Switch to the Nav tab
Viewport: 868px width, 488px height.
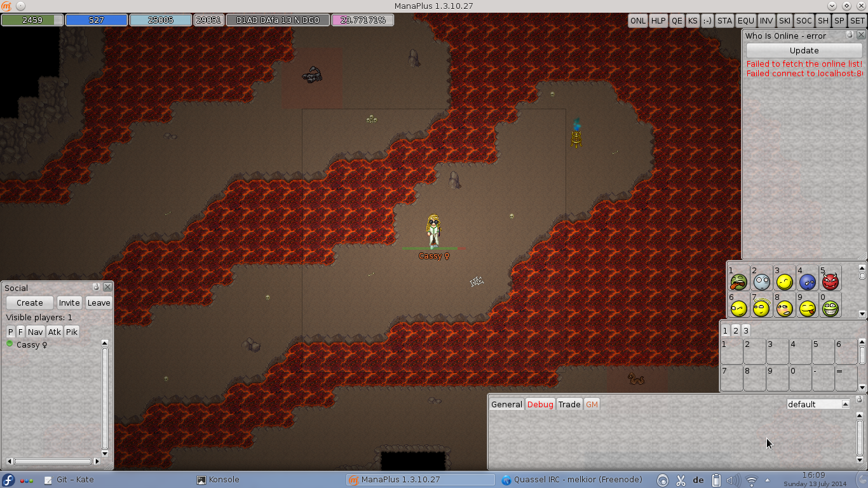pyautogui.click(x=36, y=332)
